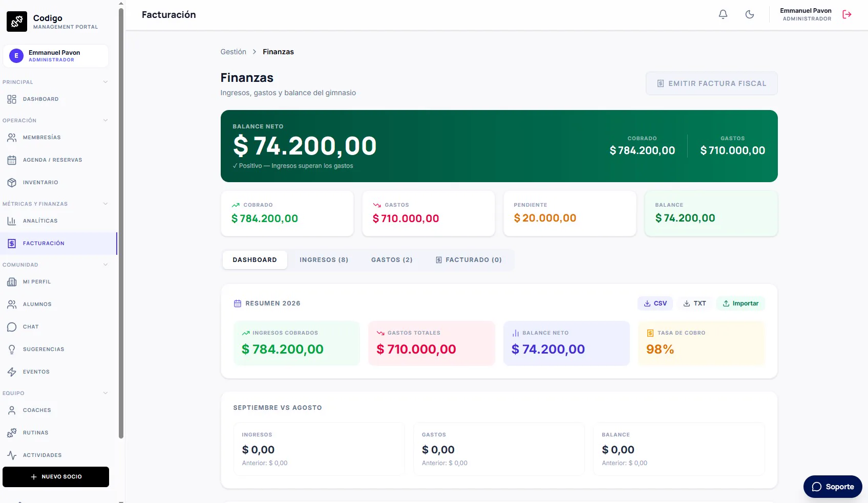Screen dimensions: 868x503
Task: Open Alumnos section
Action: coord(59,304)
